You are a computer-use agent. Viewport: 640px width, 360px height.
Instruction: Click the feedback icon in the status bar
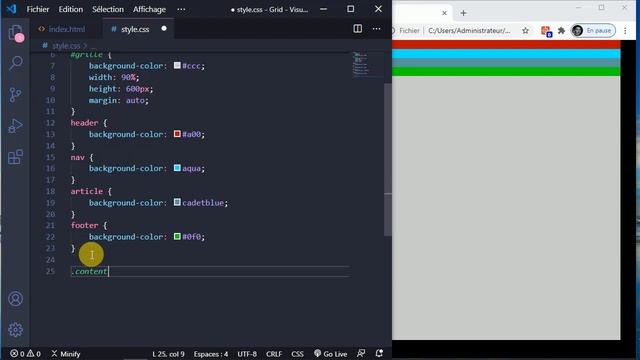(x=361, y=353)
